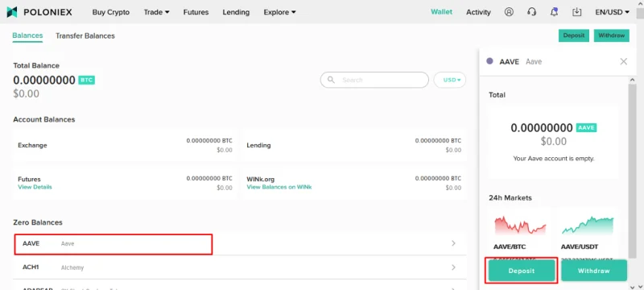Click the BTC badge beside total balance
This screenshot has height=290, width=644.
click(87, 80)
